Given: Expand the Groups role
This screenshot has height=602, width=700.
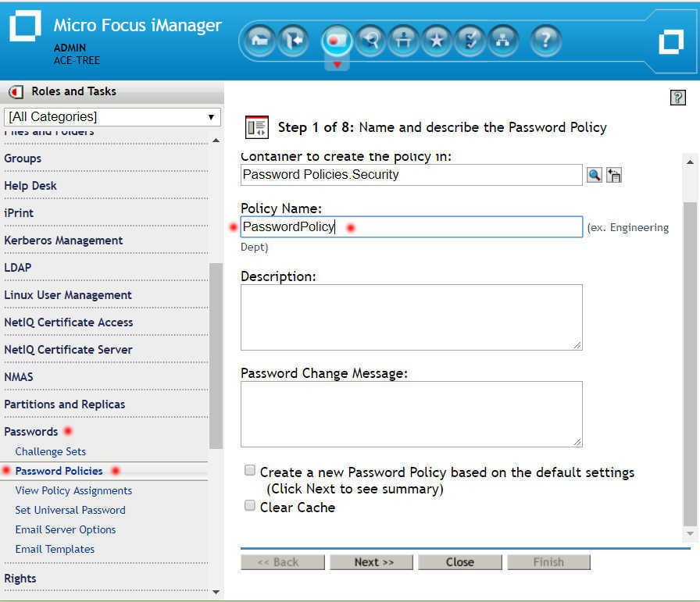Looking at the screenshot, I should (x=23, y=159).
